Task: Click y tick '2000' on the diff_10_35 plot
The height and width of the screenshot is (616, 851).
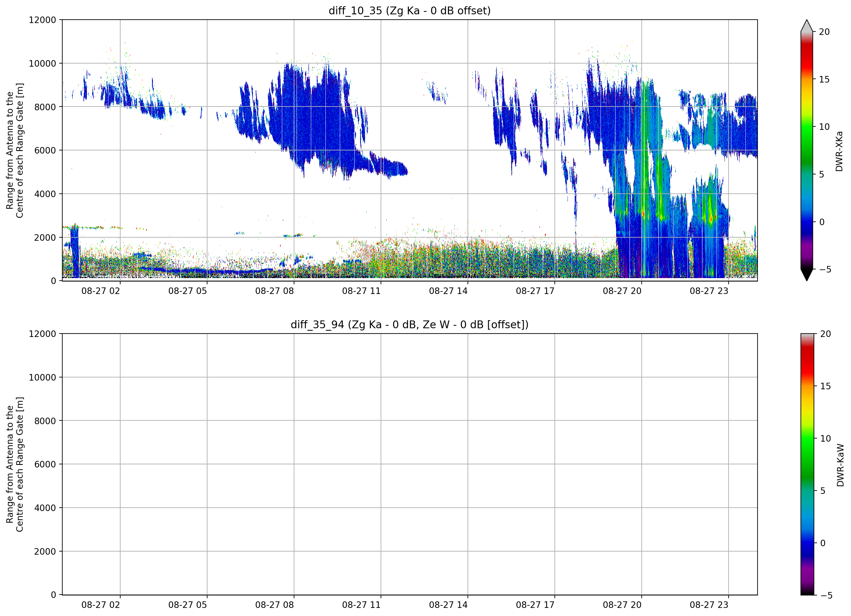Action: click(x=45, y=238)
